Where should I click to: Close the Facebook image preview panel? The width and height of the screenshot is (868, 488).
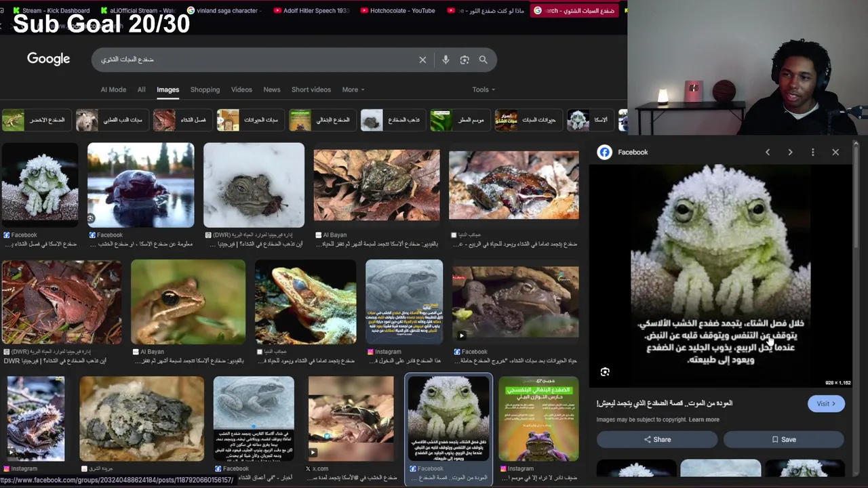[835, 152]
